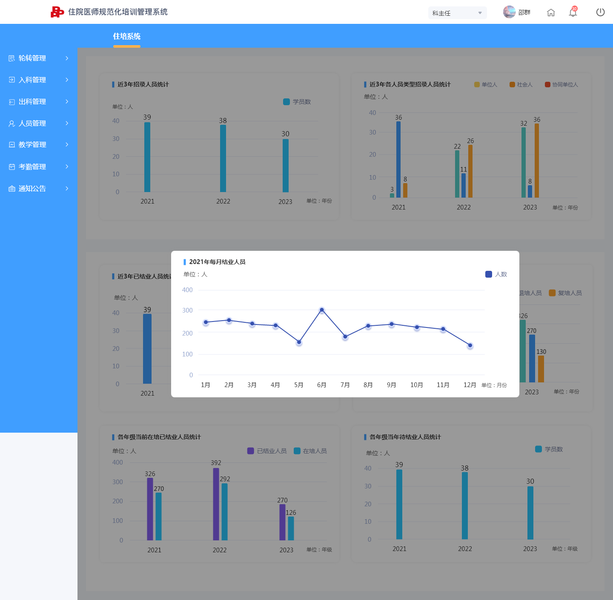Toggle the 在培人员 legend series
Viewport: 613px width, 600px height.
[310, 451]
